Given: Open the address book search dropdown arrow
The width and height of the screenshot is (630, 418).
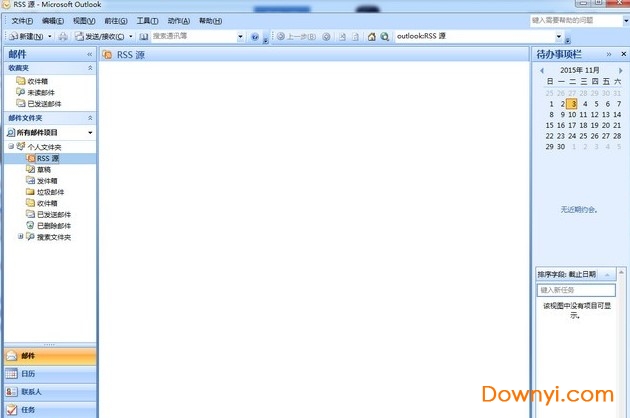Looking at the screenshot, I should click(x=240, y=37).
